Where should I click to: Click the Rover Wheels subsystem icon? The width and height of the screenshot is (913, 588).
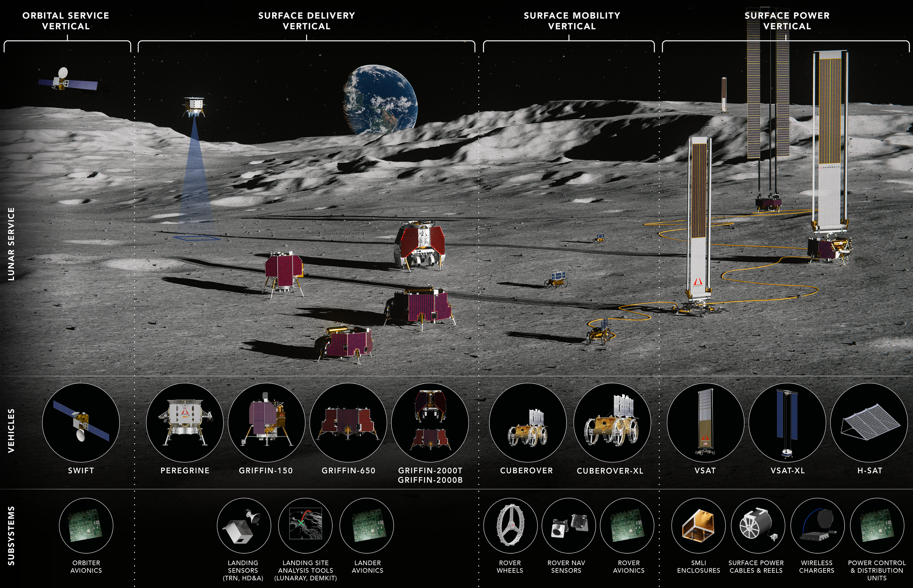coord(510,525)
